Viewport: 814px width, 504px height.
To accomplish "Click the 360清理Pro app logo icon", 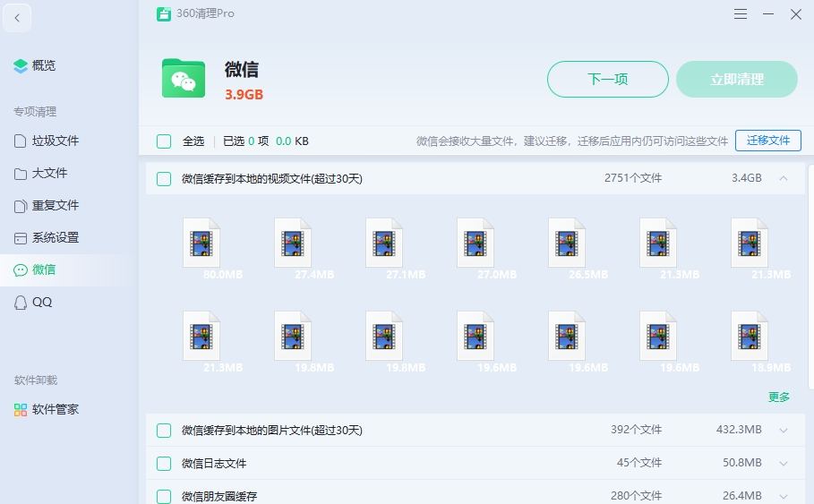I will pyautogui.click(x=164, y=14).
